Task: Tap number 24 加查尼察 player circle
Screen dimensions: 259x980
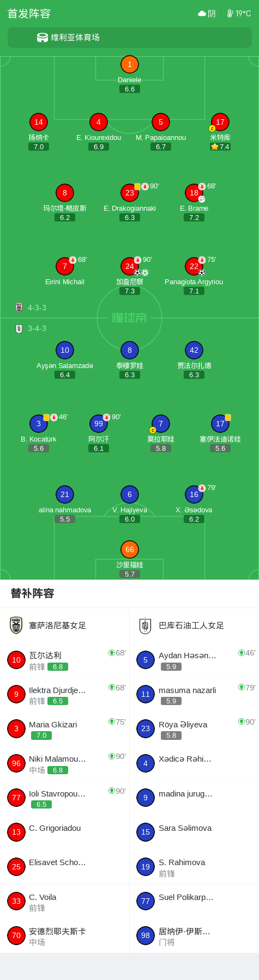Action: [x=129, y=266]
